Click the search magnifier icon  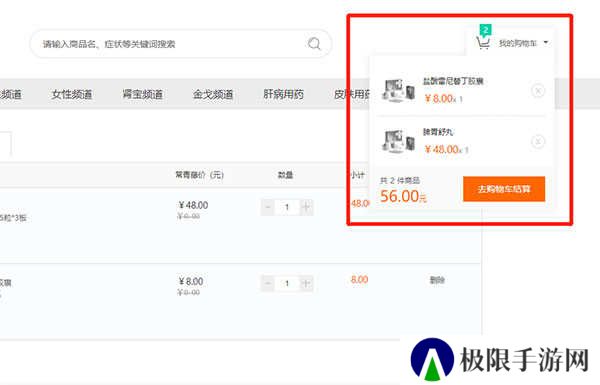point(314,44)
